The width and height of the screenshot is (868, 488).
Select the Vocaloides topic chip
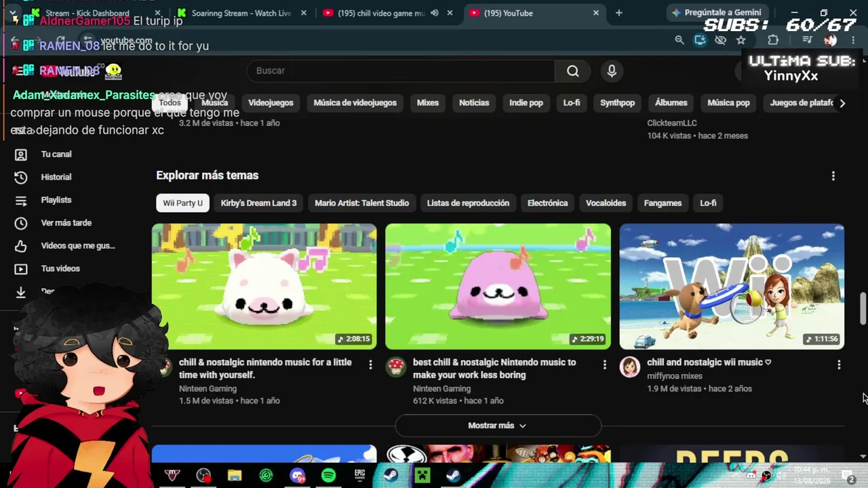coord(606,203)
